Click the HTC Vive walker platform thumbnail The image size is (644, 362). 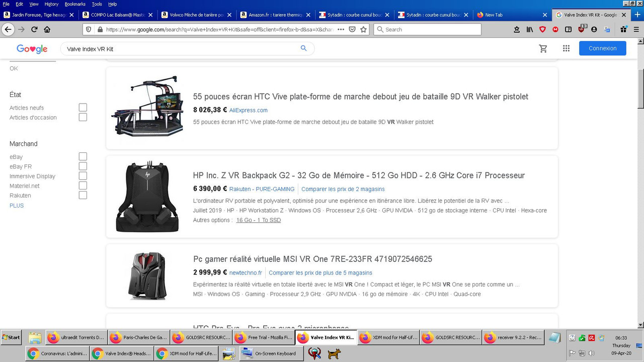147,107
